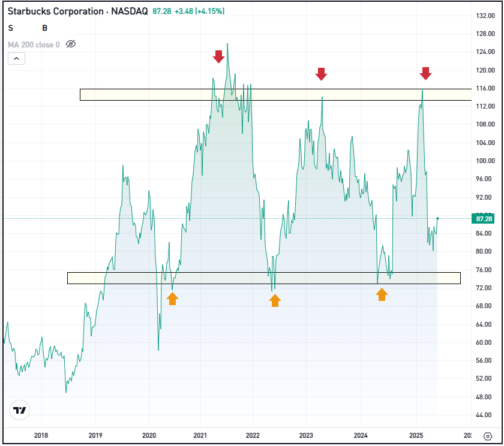This screenshot has height=446, width=504.
Task: Click 2020 on the time axis
Action: point(149,435)
